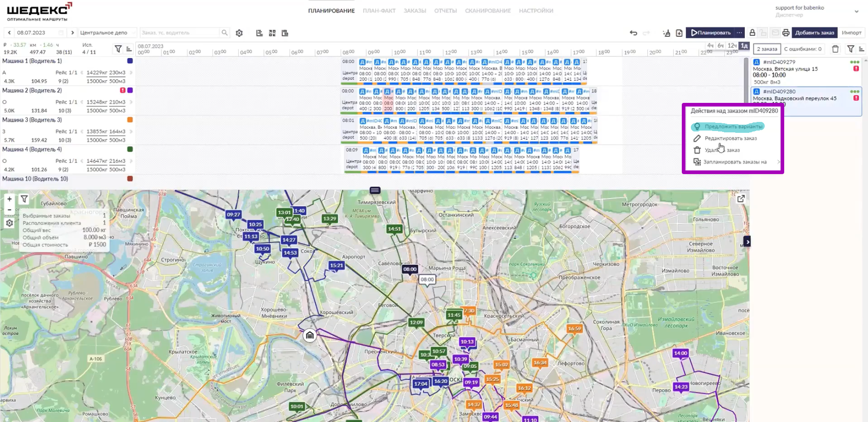Expand 'Запланировать заказы на' submenu

735,162
